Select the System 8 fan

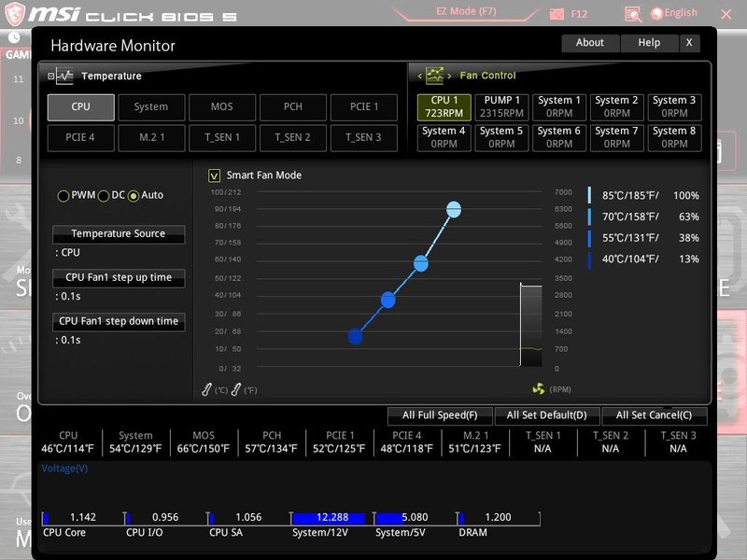674,137
